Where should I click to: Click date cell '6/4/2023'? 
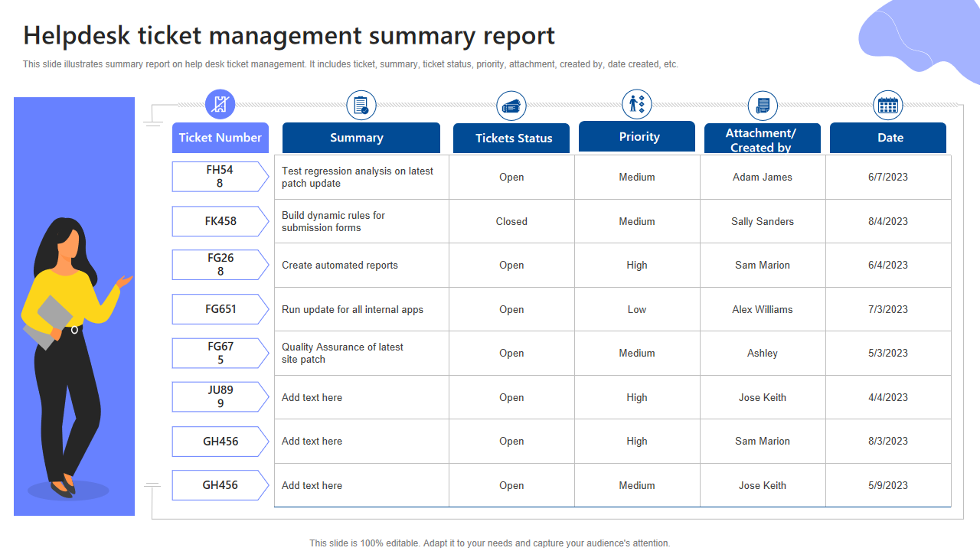tap(888, 265)
